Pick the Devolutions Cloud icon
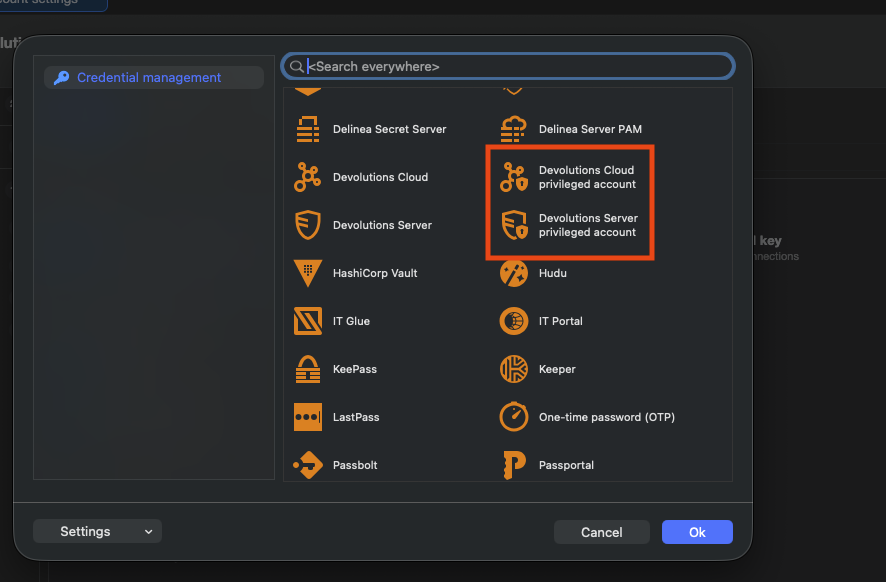Screen dimensions: 886x582 point(307,177)
